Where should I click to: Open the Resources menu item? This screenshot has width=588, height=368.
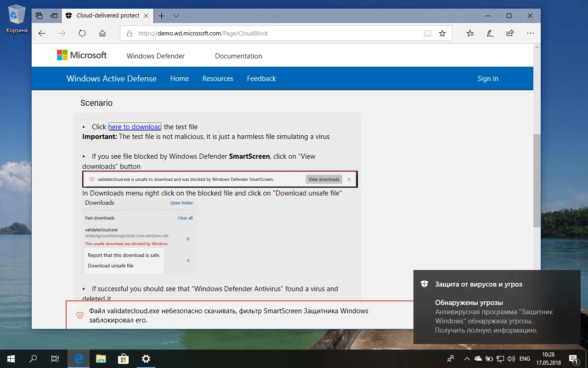218,79
